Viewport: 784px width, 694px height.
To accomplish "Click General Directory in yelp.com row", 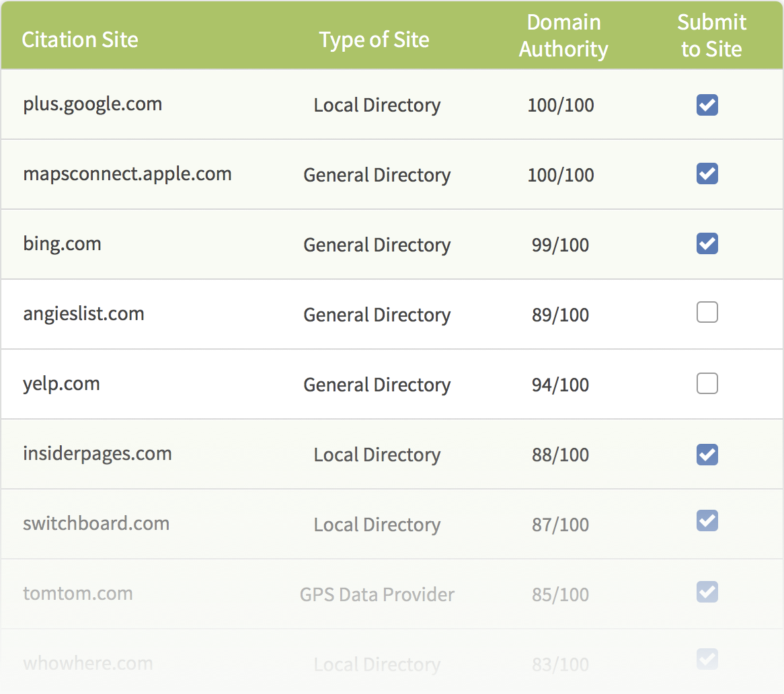I will click(377, 385).
